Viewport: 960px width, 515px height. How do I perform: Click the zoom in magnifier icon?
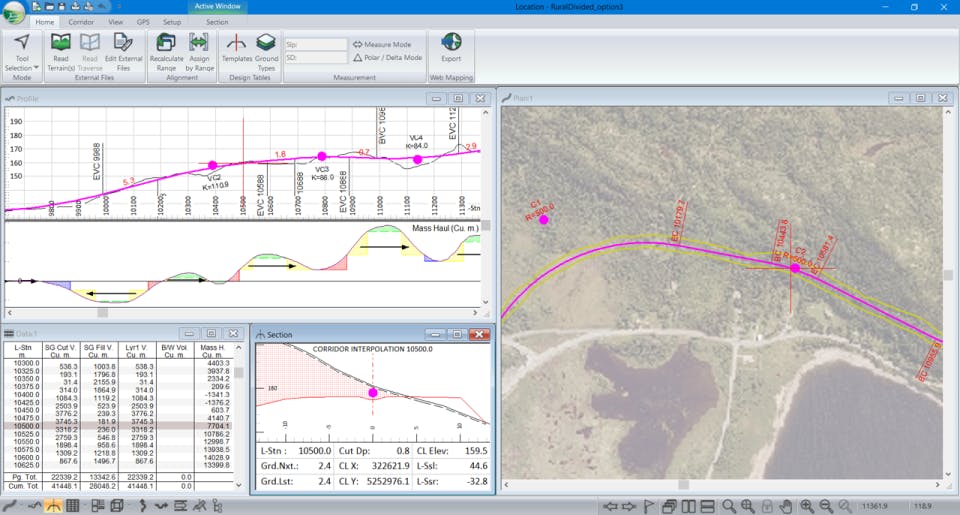click(x=807, y=506)
